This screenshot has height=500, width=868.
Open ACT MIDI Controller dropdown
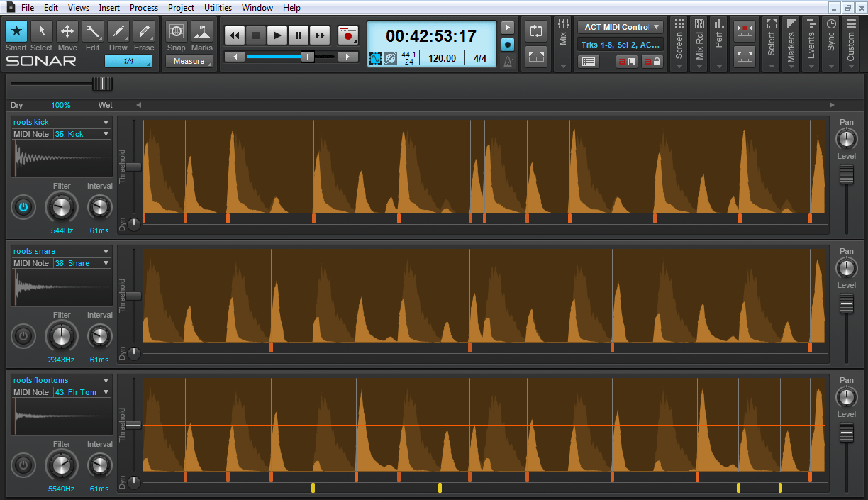click(x=657, y=27)
